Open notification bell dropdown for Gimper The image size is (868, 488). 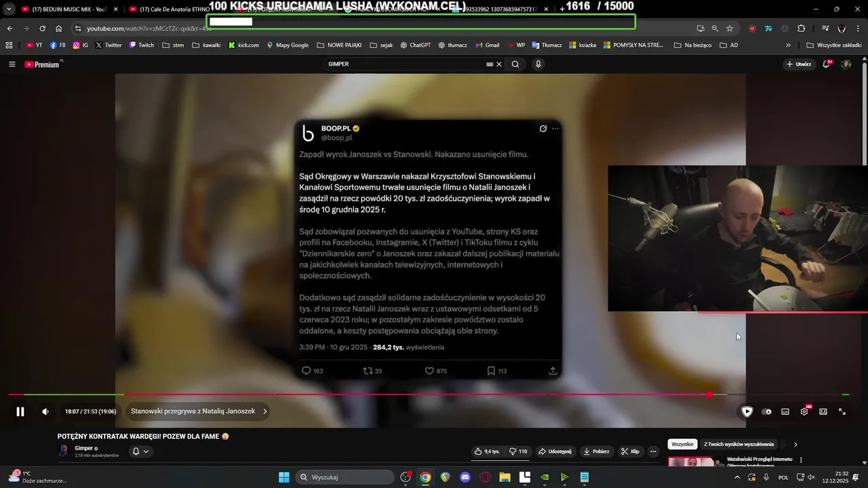click(x=140, y=451)
